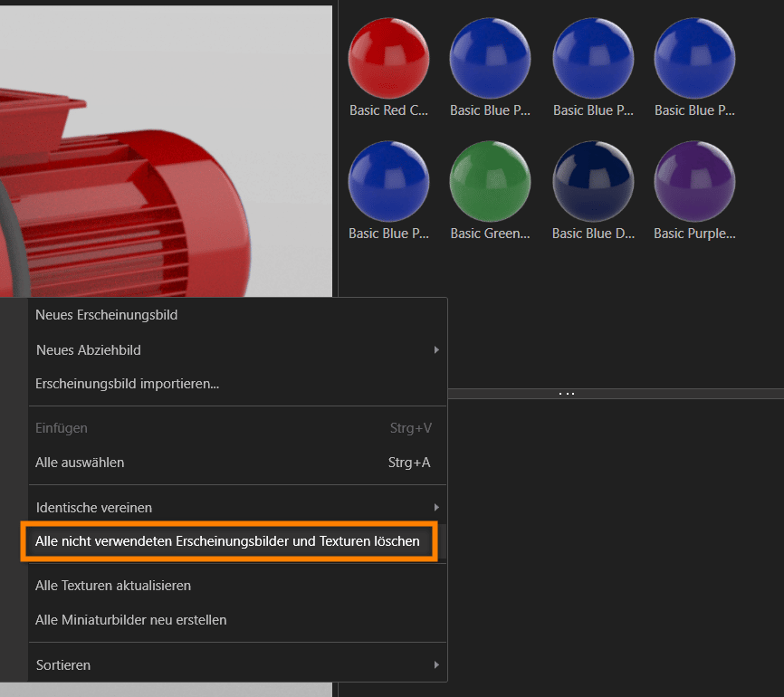Open Erscheinungsbild importieren... dialog

tap(127, 383)
